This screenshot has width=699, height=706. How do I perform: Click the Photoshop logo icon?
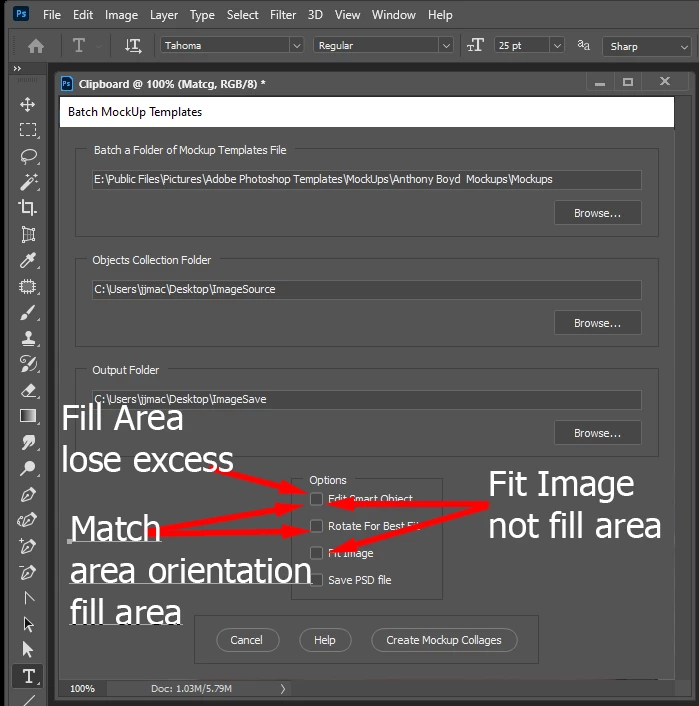[x=21, y=14]
